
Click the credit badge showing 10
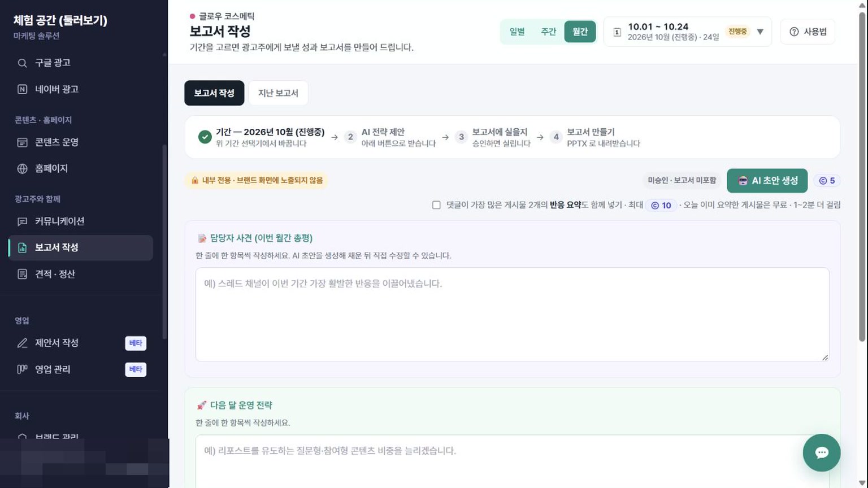pyautogui.click(x=661, y=205)
